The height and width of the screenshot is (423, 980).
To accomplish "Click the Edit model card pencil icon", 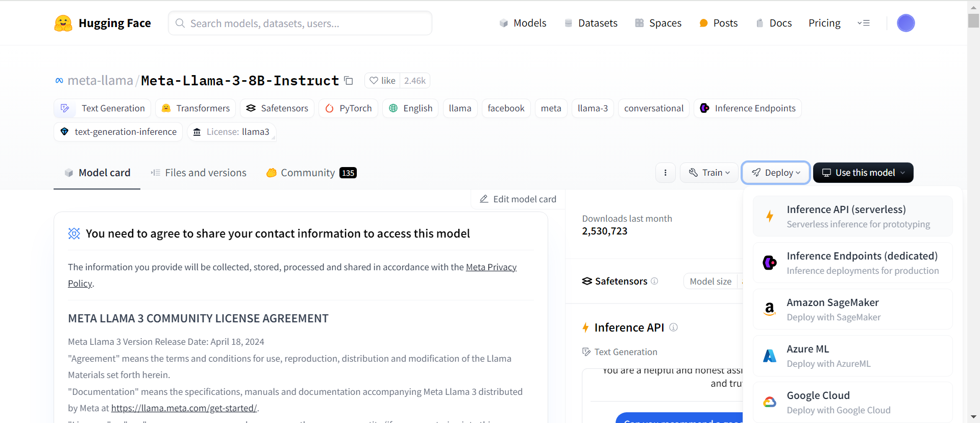I will [484, 199].
